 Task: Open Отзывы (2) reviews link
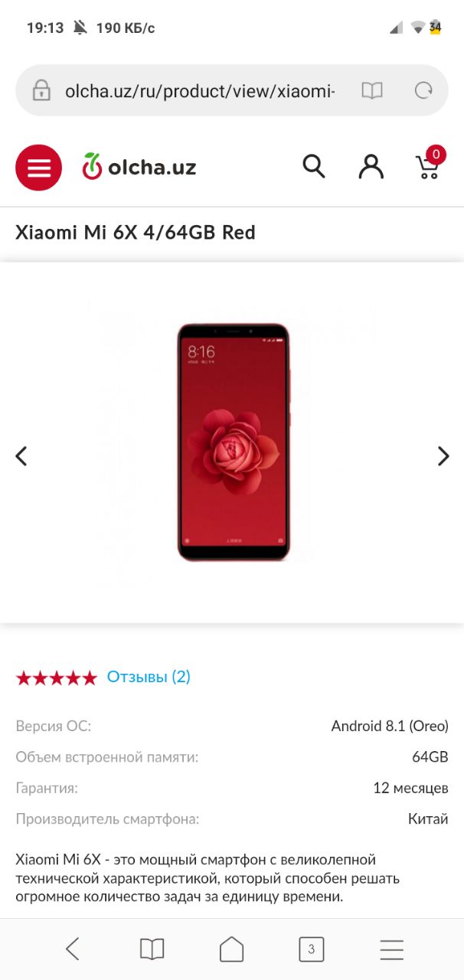(x=149, y=677)
